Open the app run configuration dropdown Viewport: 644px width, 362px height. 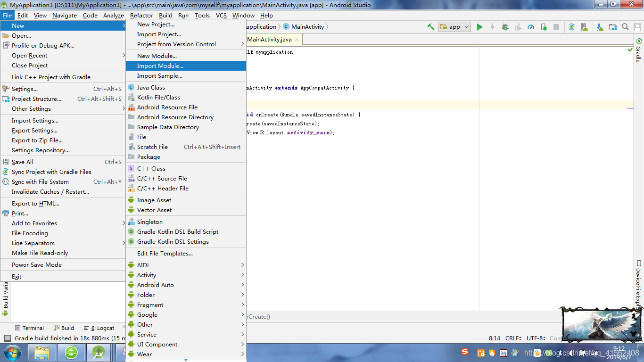click(454, 27)
